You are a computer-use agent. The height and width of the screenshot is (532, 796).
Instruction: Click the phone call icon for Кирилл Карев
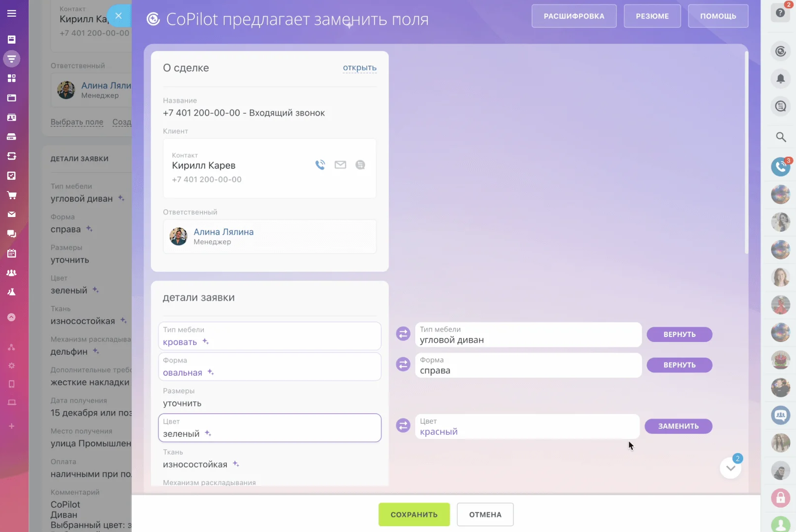pos(320,165)
